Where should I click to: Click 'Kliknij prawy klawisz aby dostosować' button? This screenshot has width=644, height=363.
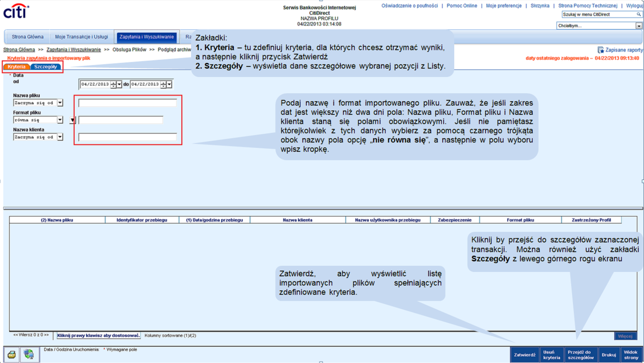click(98, 336)
